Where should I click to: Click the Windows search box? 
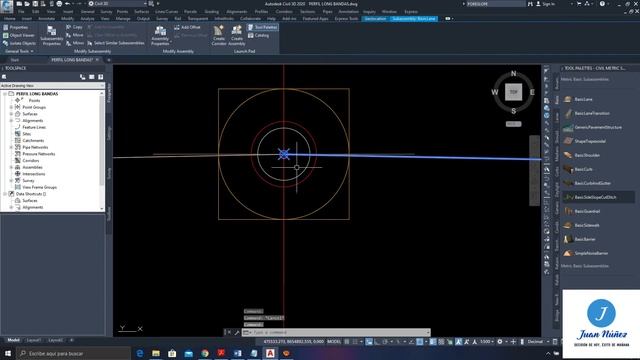pyautogui.click(x=73, y=353)
